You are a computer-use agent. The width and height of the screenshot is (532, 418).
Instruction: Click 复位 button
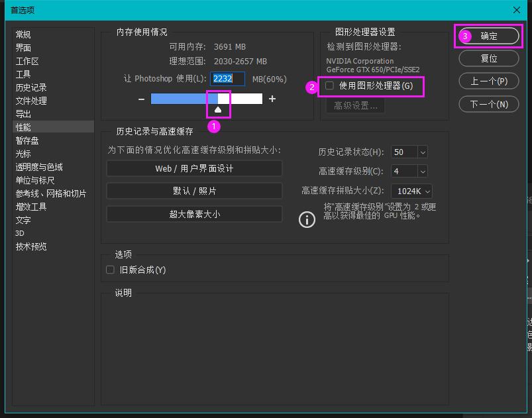[x=488, y=58]
